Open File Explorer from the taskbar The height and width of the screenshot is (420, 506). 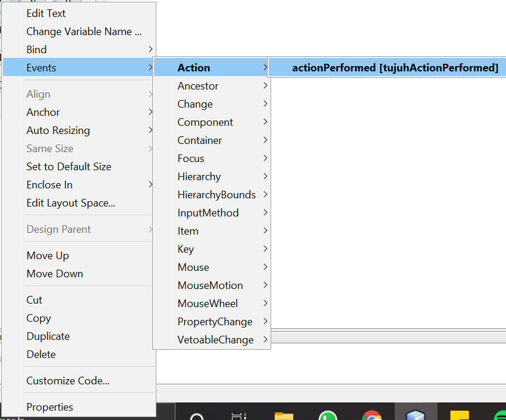[x=284, y=414]
